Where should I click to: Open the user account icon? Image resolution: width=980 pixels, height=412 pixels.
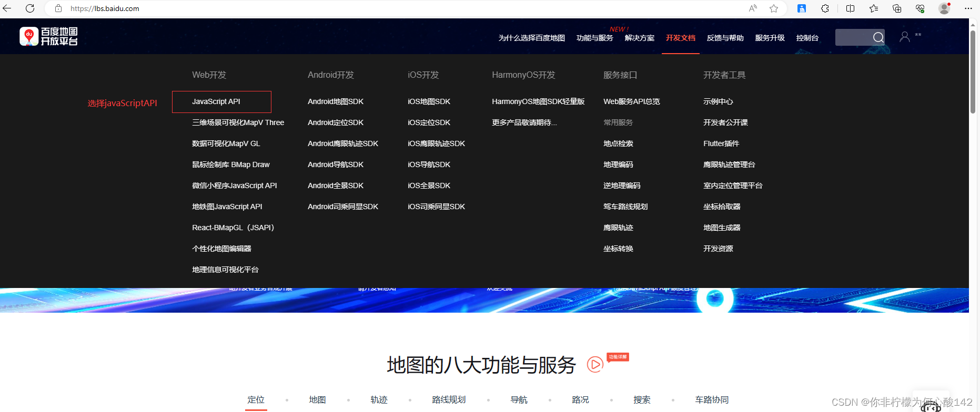905,37
